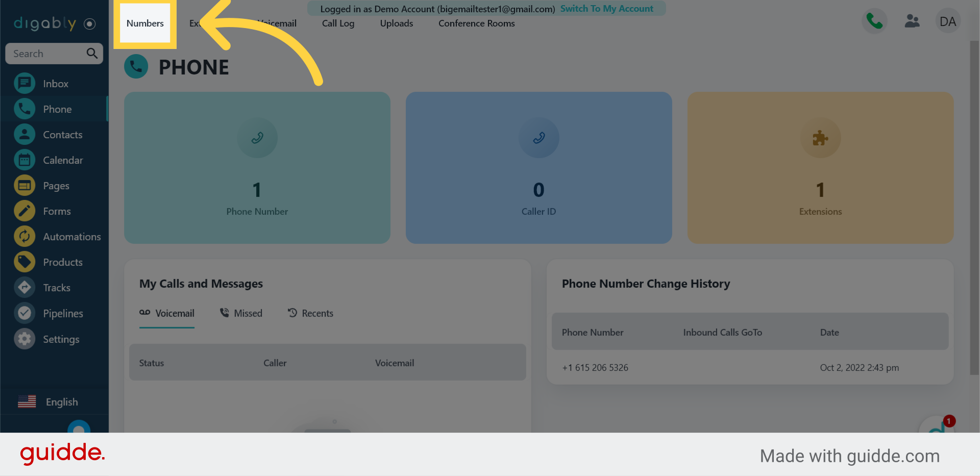This screenshot has height=476, width=980.
Task: Click the green phone dialer icon
Action: pyautogui.click(x=874, y=21)
